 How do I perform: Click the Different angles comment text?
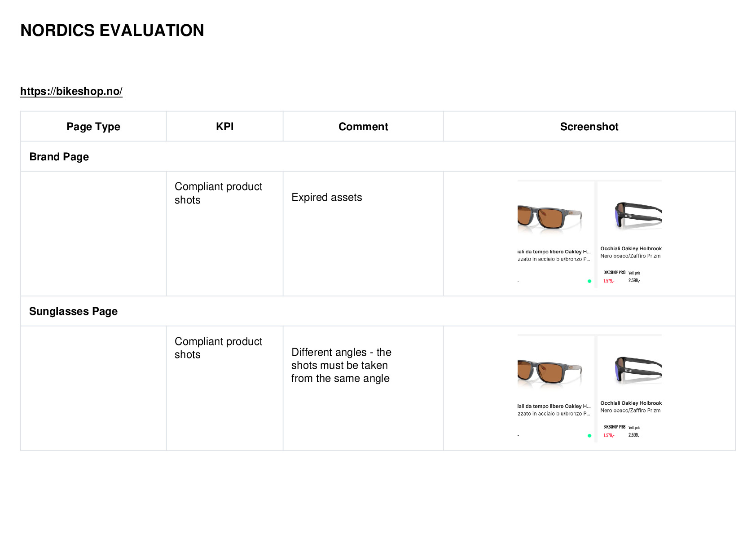pos(341,365)
